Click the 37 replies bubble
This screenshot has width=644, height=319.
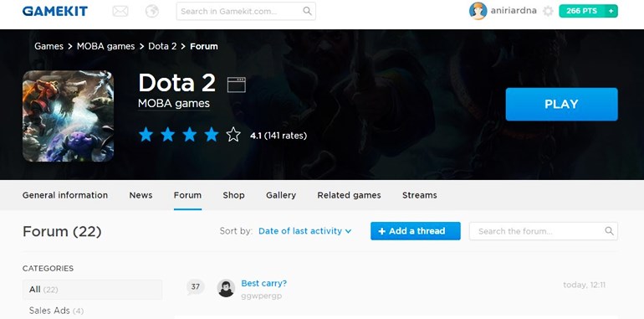[x=195, y=287]
